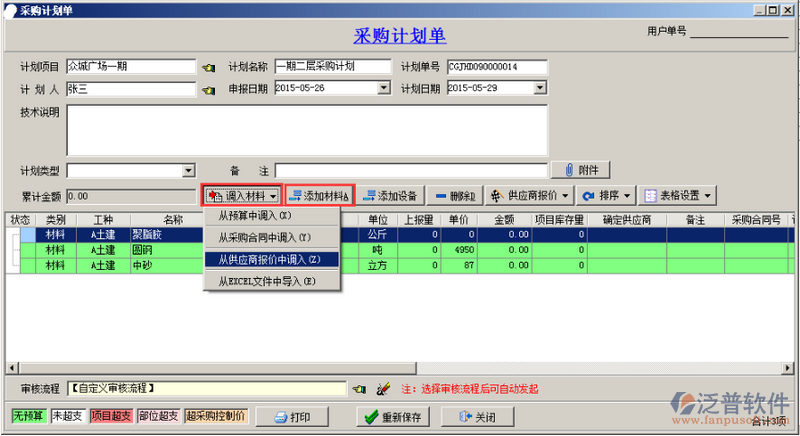Image resolution: width=800 pixels, height=436 pixels.
Task: Click the edit pencil icon beside 审核流程
Action: pyautogui.click(x=381, y=389)
